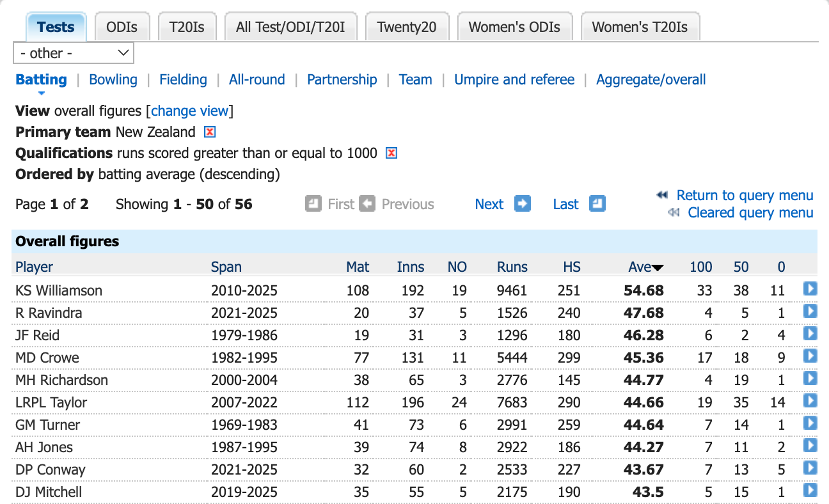Switch to the T20Is tab
Image resolution: width=829 pixels, height=504 pixels.
(x=187, y=27)
